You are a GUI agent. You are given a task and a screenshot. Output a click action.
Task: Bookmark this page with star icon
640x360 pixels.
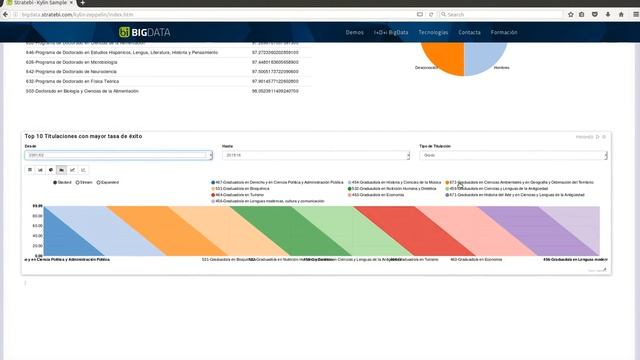coord(571,14)
